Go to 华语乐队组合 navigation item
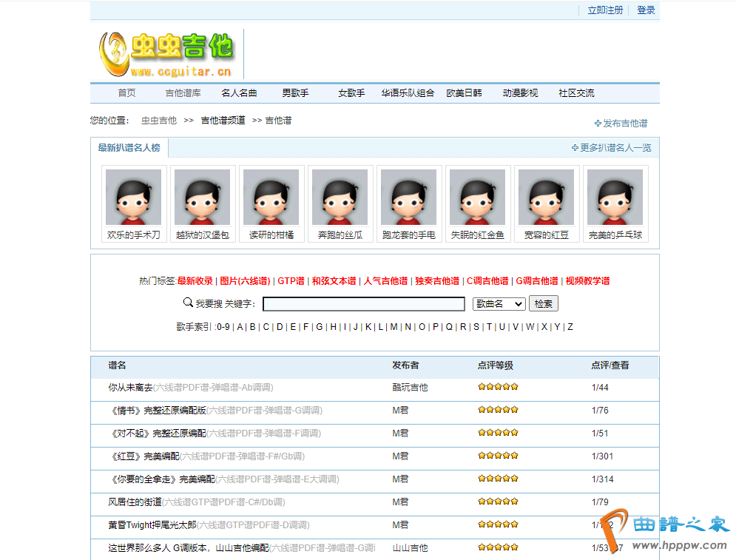Image resolution: width=736 pixels, height=560 pixels. coord(408,93)
